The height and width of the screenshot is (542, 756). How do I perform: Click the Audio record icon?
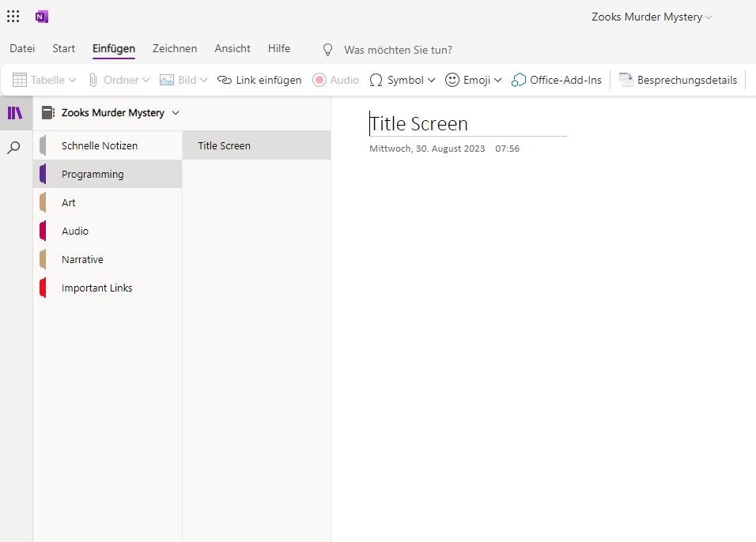(x=319, y=80)
